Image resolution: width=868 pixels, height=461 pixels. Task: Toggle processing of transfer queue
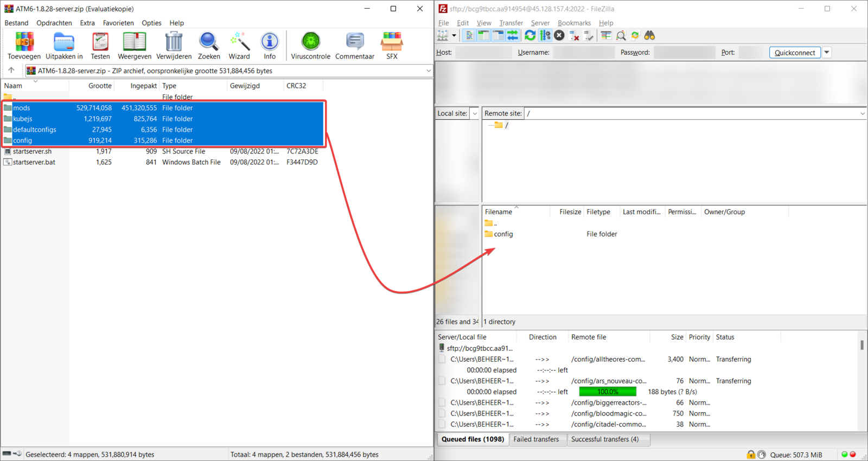point(545,36)
